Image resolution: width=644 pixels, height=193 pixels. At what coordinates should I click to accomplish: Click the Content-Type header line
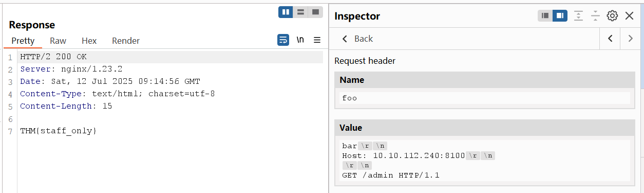[x=118, y=94]
